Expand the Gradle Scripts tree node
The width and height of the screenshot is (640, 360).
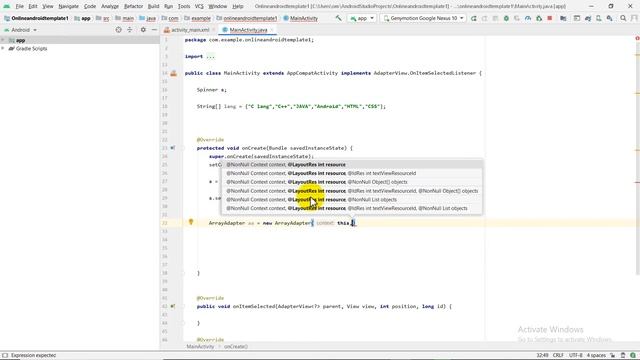tap(3, 48)
